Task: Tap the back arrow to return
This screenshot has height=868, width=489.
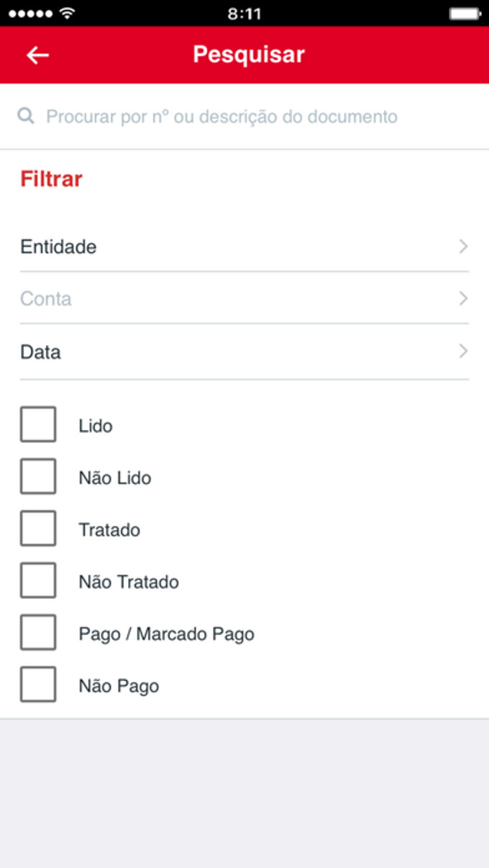Action: [37, 55]
